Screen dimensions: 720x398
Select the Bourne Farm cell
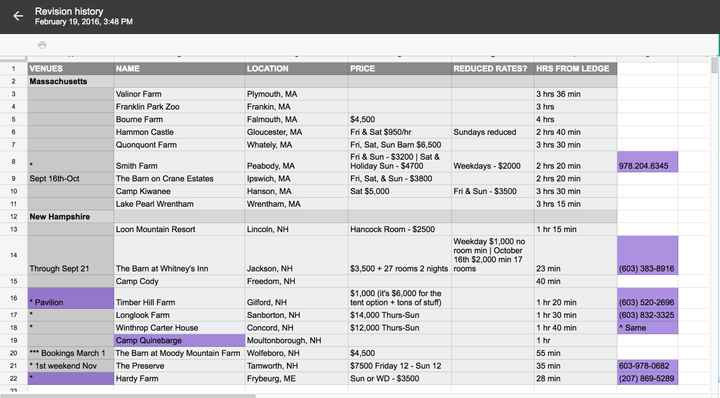[179, 119]
